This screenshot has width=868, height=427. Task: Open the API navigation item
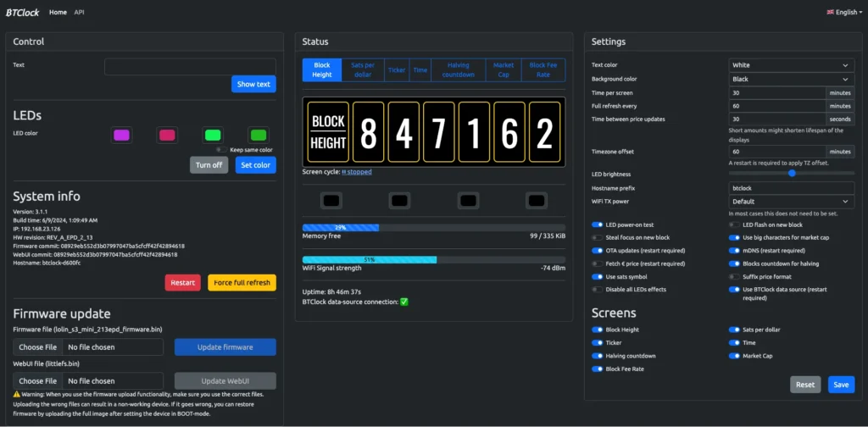pos(79,12)
